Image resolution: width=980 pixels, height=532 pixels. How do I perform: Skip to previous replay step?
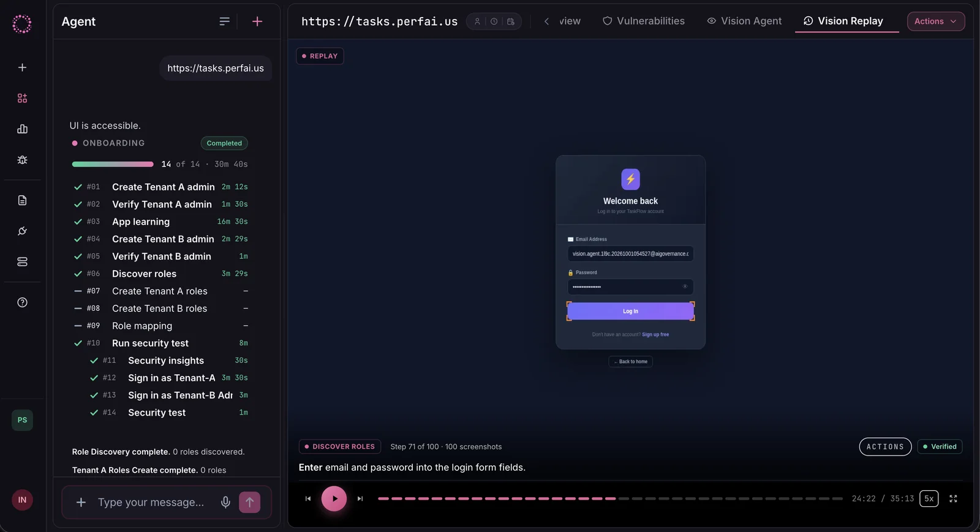coord(308,499)
